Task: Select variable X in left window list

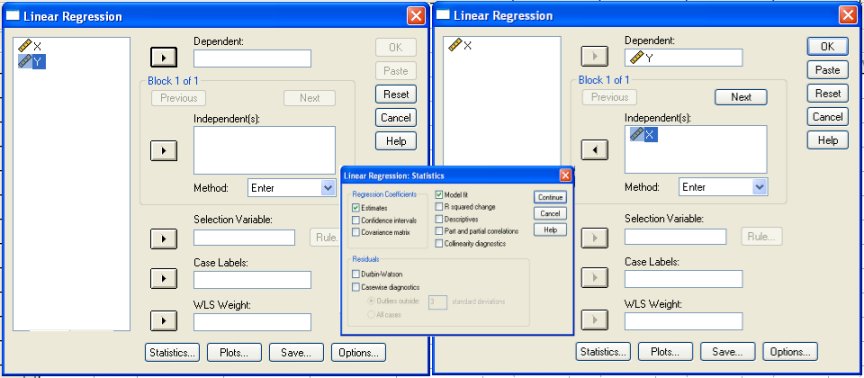Action: click(30, 46)
